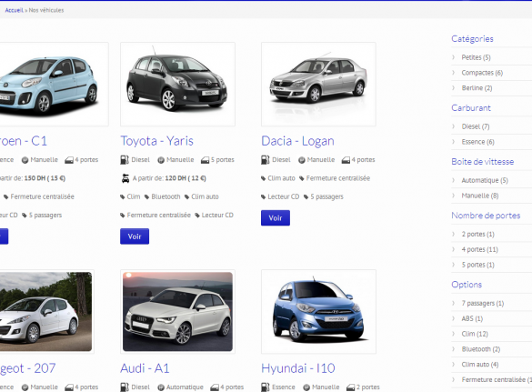Filter by Essence (6) fuel
Screen dimensions: 532x392
pos(477,142)
